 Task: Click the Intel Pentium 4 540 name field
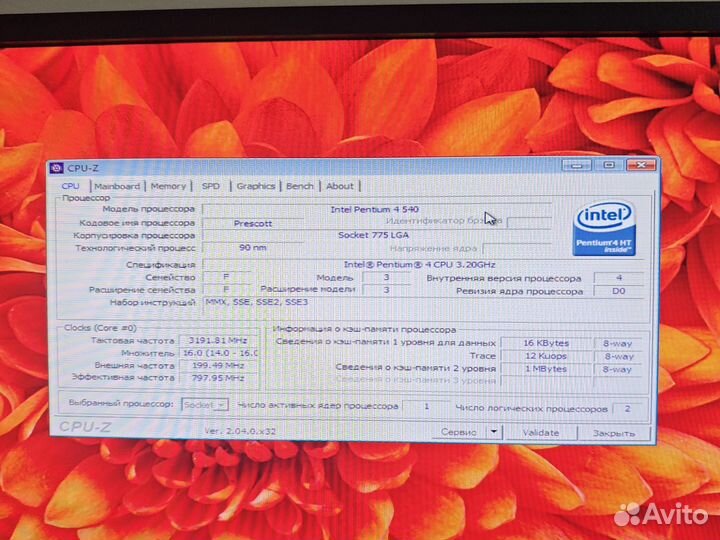point(376,209)
